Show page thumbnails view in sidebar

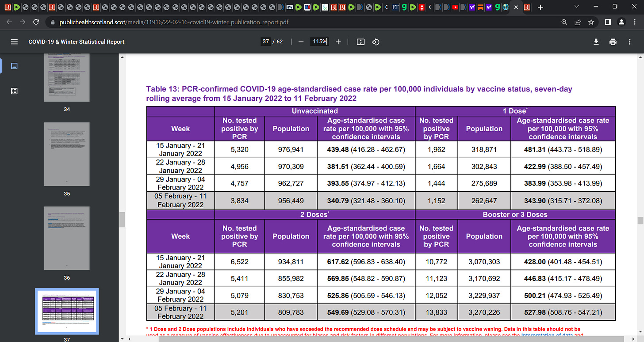point(14,66)
